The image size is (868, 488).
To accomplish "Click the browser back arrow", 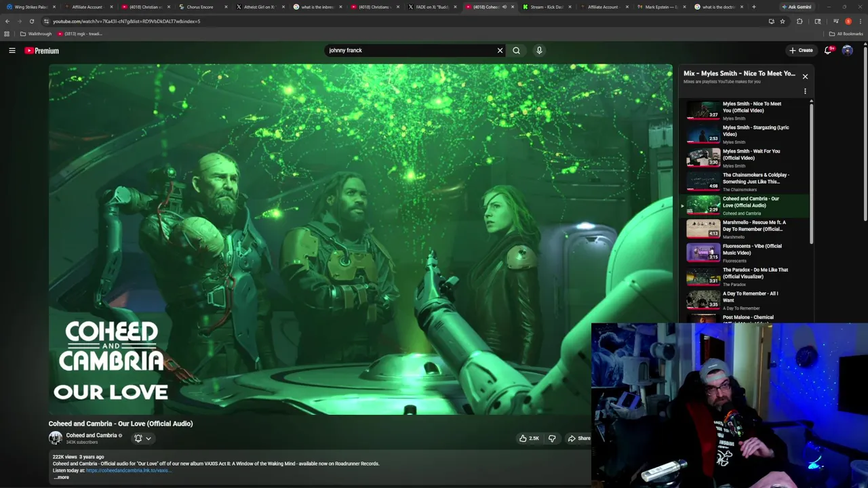I will 7,21.
